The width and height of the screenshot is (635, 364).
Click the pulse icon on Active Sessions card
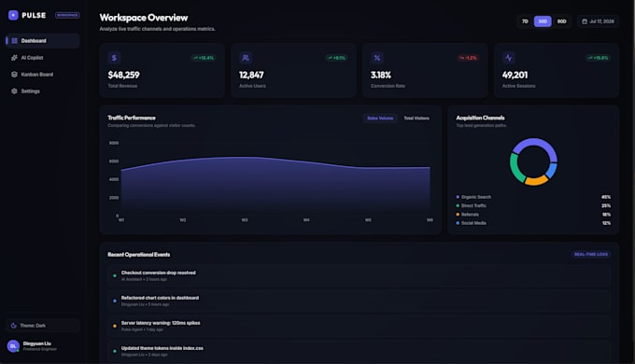(509, 58)
